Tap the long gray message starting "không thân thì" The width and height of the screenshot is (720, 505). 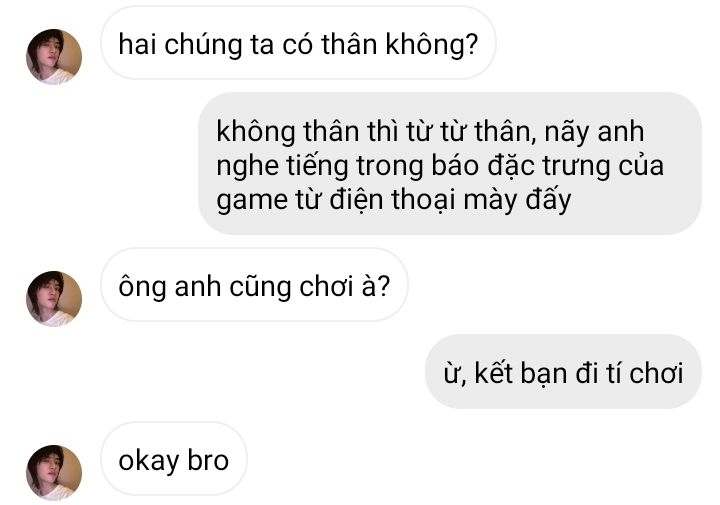point(450,164)
